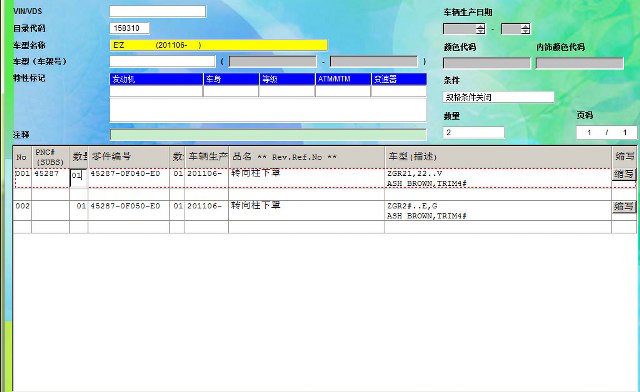Click production date 201106- in row 001

point(204,174)
